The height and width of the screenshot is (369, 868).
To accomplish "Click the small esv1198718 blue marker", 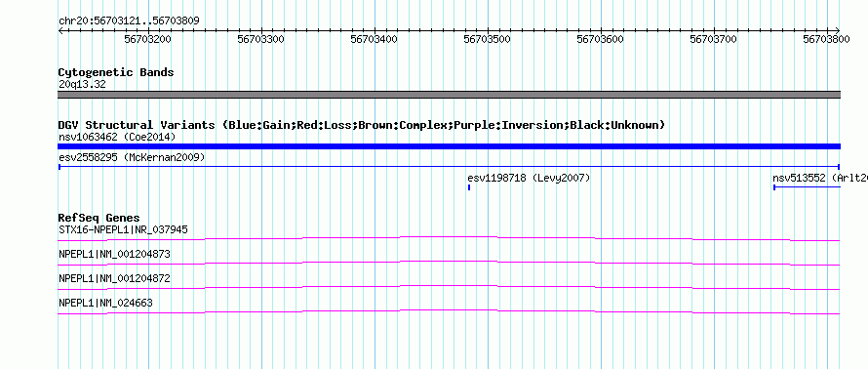I will tap(469, 187).
